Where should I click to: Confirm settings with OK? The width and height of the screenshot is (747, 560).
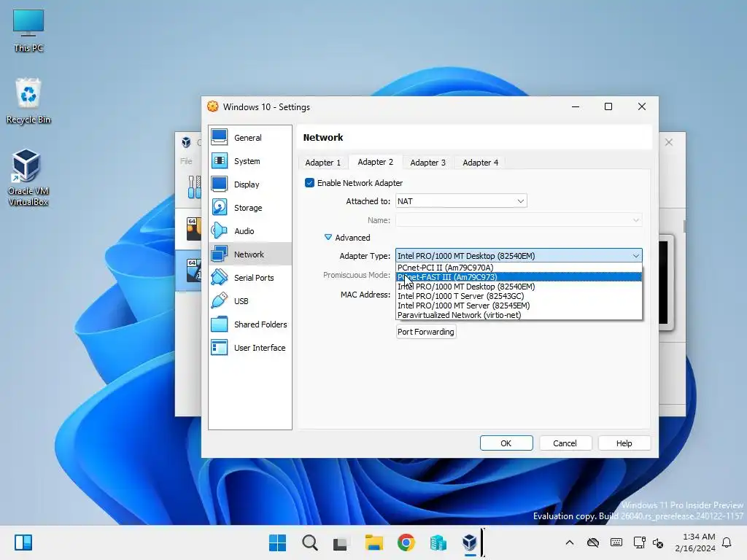click(506, 443)
